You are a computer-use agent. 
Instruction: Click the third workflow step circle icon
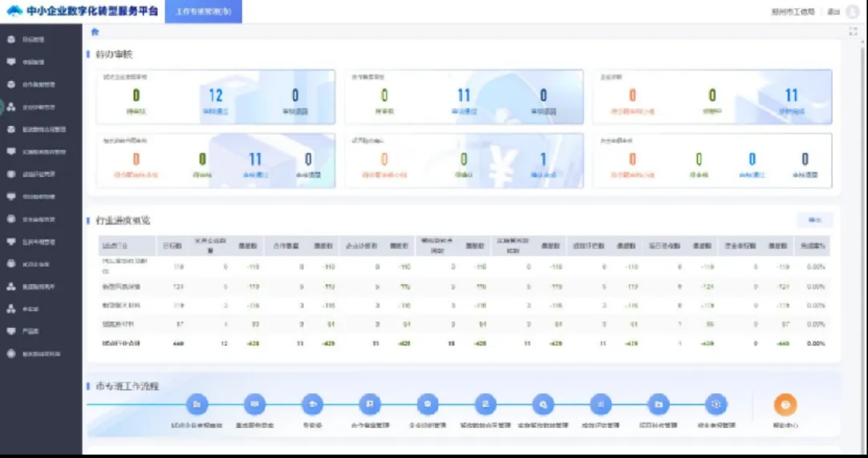pyautogui.click(x=312, y=404)
